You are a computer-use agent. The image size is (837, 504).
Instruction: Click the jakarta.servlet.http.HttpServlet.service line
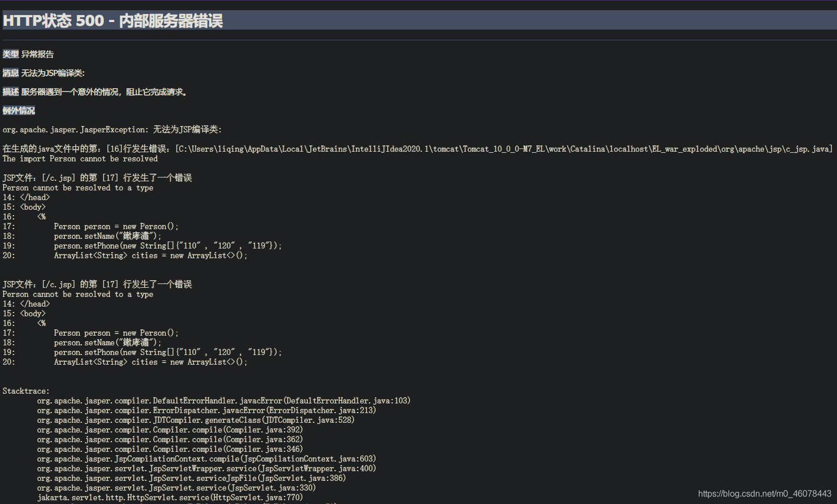tap(170, 498)
